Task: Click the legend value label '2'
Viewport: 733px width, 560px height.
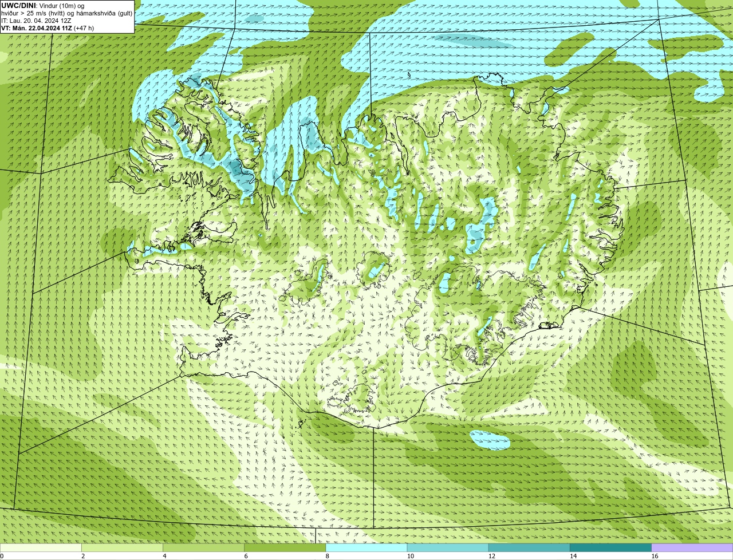Action: (83, 556)
